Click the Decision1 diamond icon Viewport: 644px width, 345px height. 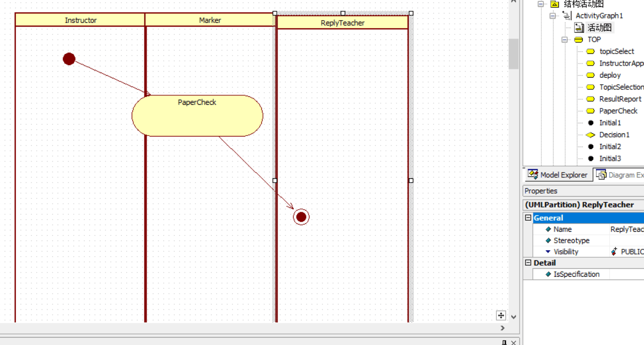coord(591,135)
